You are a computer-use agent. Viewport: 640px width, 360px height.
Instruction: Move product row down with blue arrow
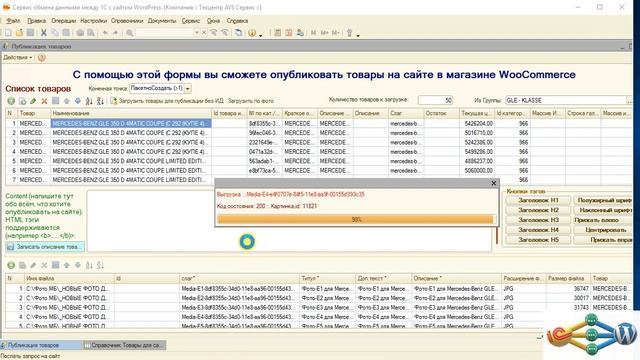[77, 101]
